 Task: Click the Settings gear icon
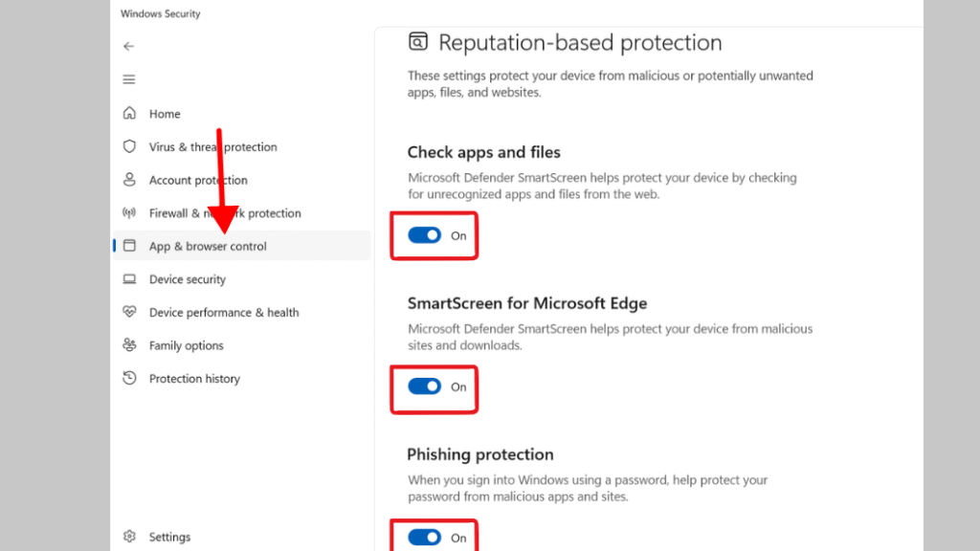point(129,536)
